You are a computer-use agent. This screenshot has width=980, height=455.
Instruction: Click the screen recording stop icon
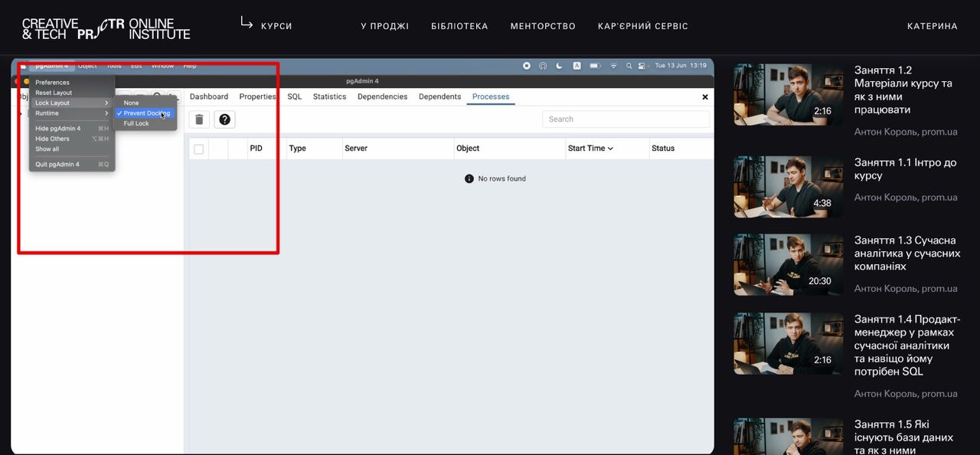[x=527, y=66]
